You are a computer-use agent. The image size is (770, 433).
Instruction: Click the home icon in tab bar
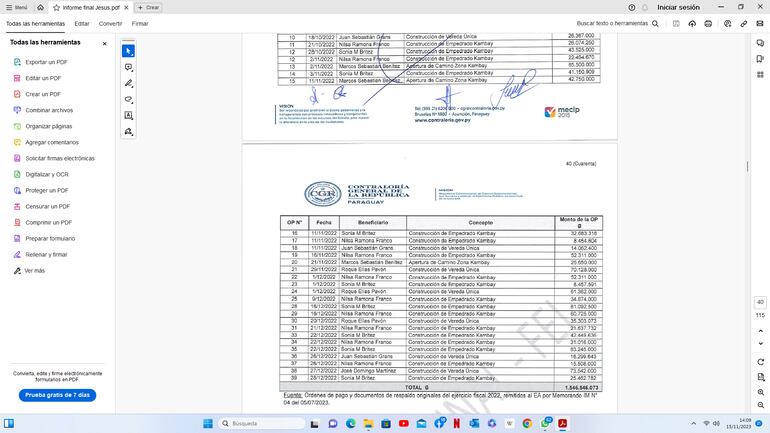click(x=39, y=7)
